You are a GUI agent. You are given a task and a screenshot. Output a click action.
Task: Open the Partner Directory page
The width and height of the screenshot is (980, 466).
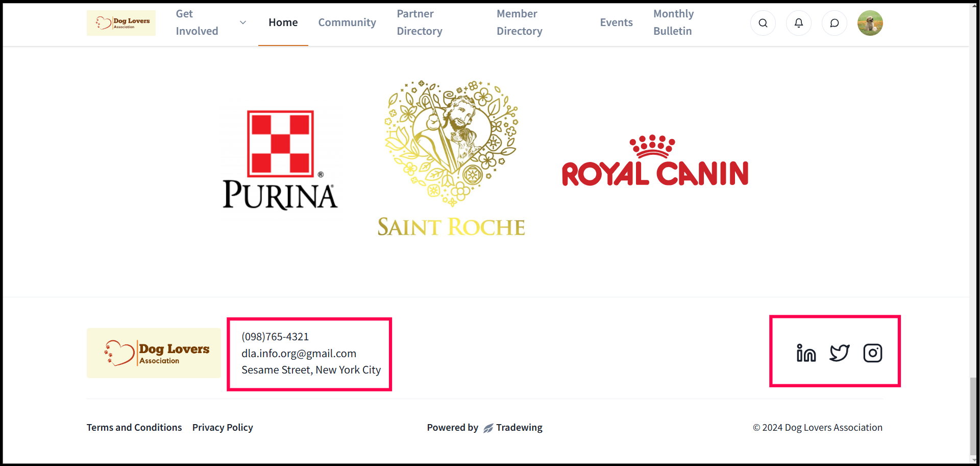click(420, 22)
